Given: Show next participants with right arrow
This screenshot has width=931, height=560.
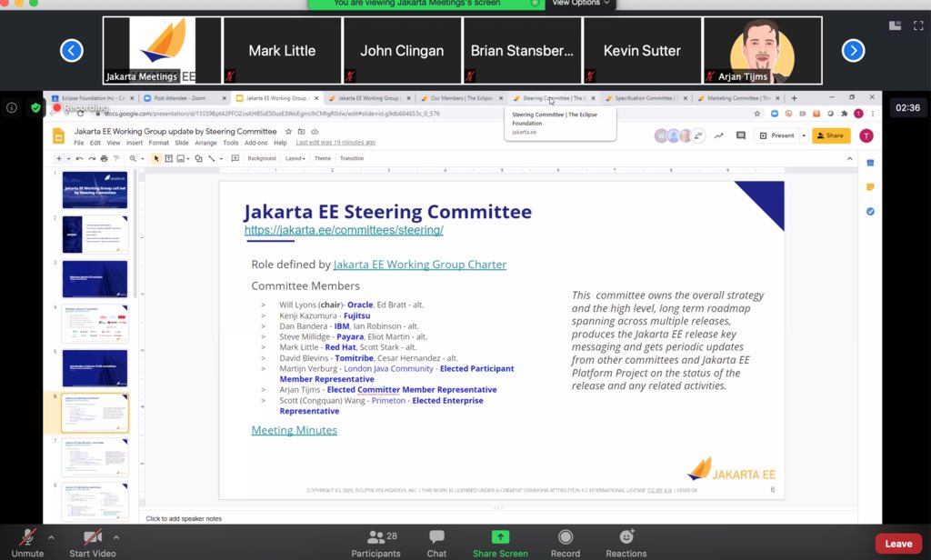Looking at the screenshot, I should [x=853, y=51].
